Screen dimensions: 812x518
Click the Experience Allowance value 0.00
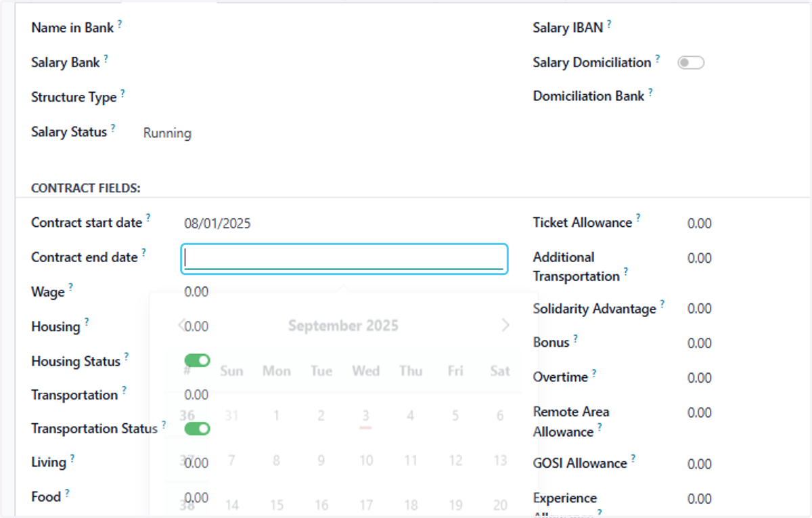[699, 499]
